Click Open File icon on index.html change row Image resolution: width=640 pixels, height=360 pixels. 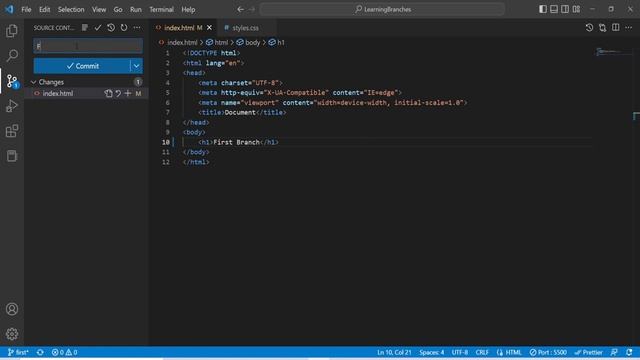[x=108, y=93]
